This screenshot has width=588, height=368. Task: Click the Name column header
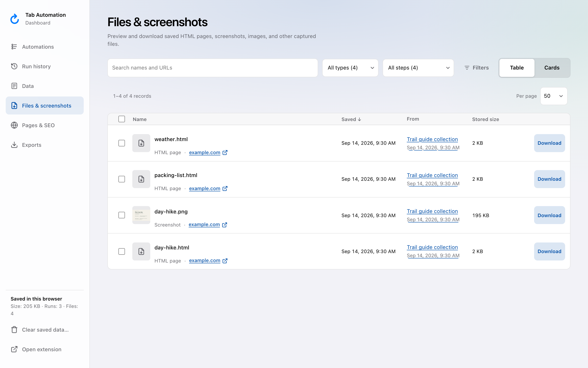coord(140,119)
